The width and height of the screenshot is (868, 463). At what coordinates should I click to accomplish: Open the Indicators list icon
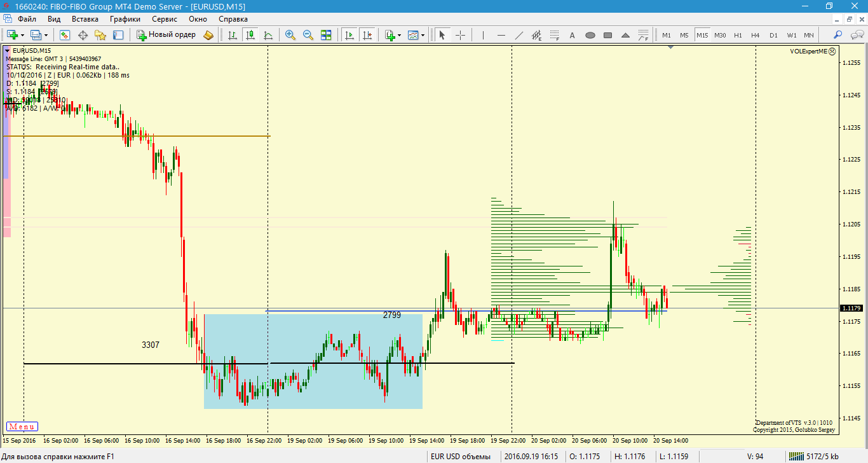click(390, 35)
